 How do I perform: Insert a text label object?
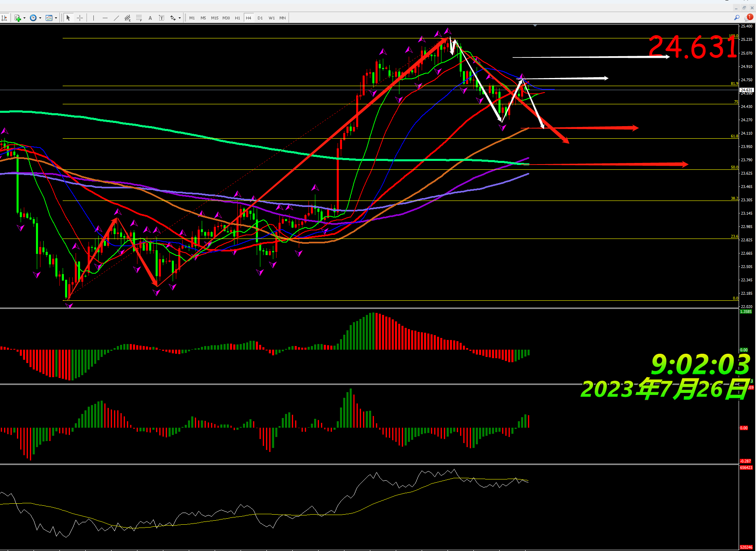[162, 18]
